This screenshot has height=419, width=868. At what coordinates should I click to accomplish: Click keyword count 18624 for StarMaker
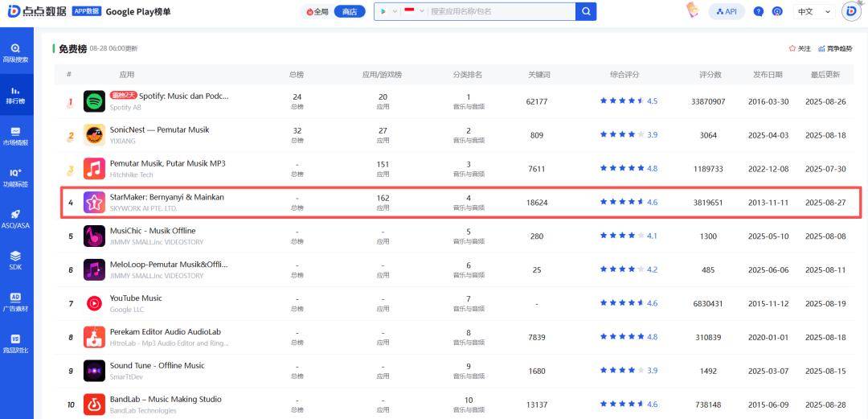point(536,203)
